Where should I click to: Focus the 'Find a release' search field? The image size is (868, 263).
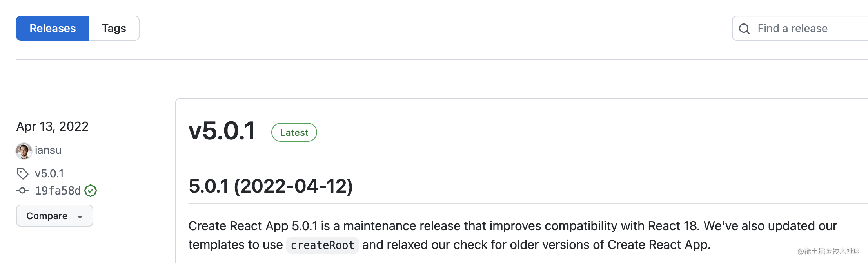point(808,28)
